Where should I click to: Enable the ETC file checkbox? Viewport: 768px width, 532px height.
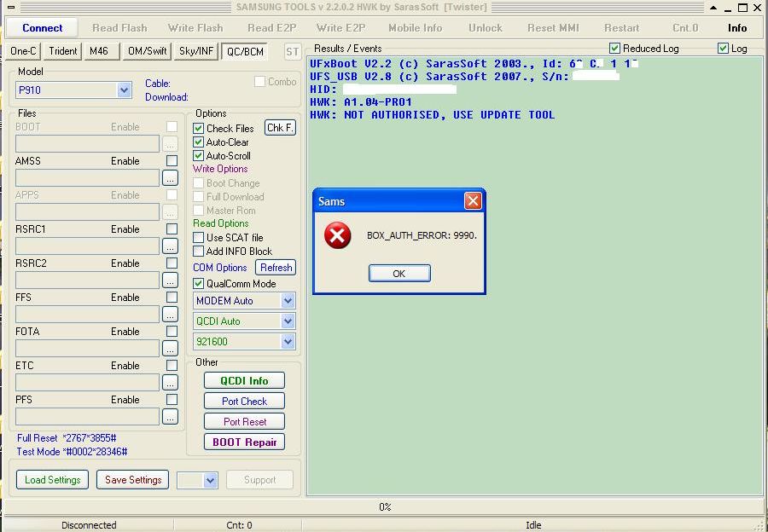coord(172,365)
